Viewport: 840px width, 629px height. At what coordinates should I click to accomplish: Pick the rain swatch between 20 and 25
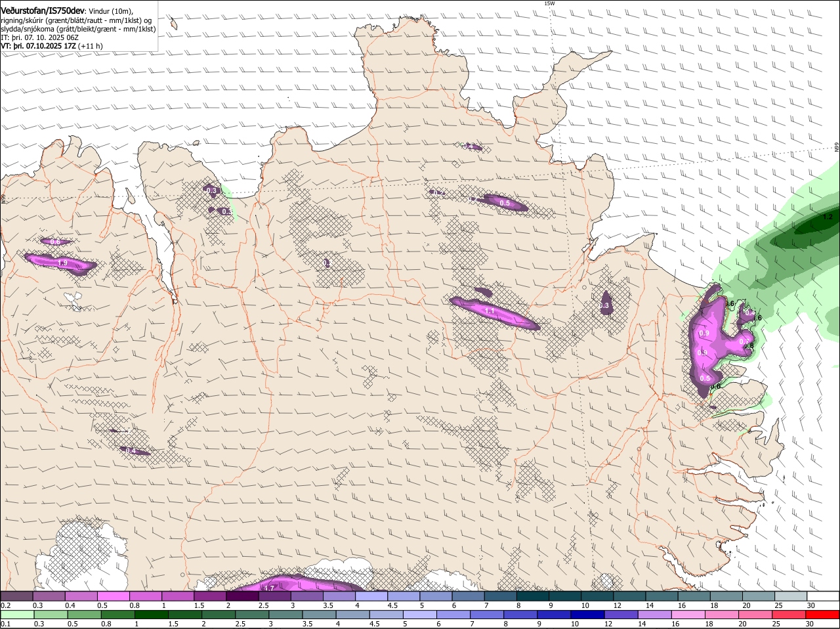tap(756, 615)
